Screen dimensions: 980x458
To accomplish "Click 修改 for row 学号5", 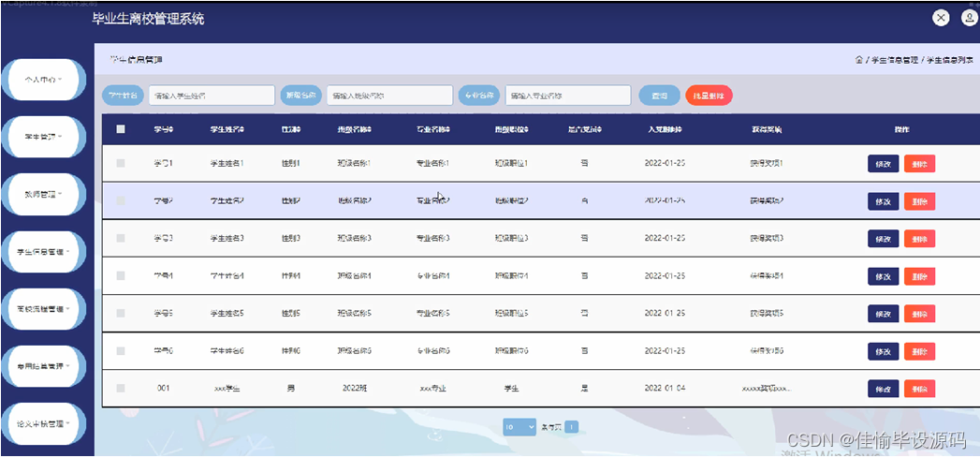I will coord(884,314).
